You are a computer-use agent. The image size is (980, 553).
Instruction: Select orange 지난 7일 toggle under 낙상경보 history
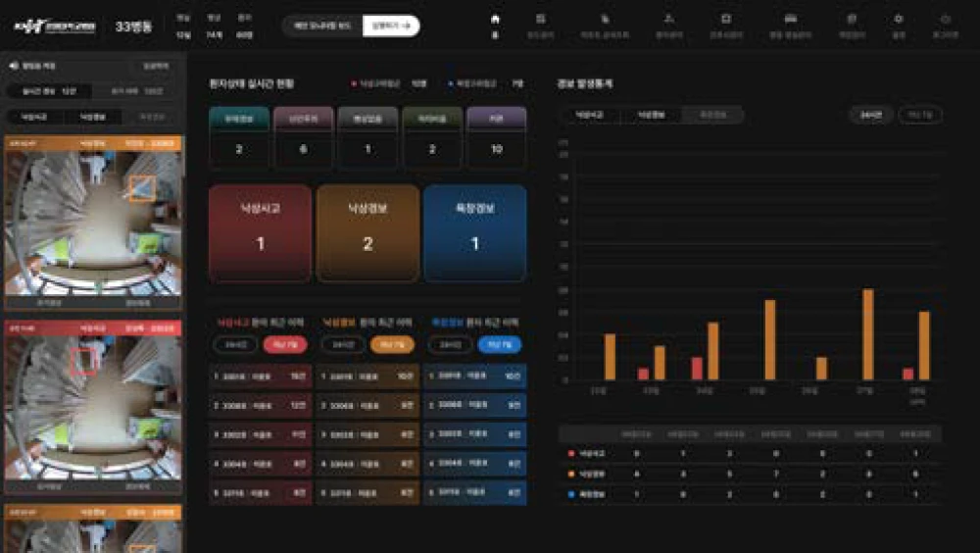[392, 344]
